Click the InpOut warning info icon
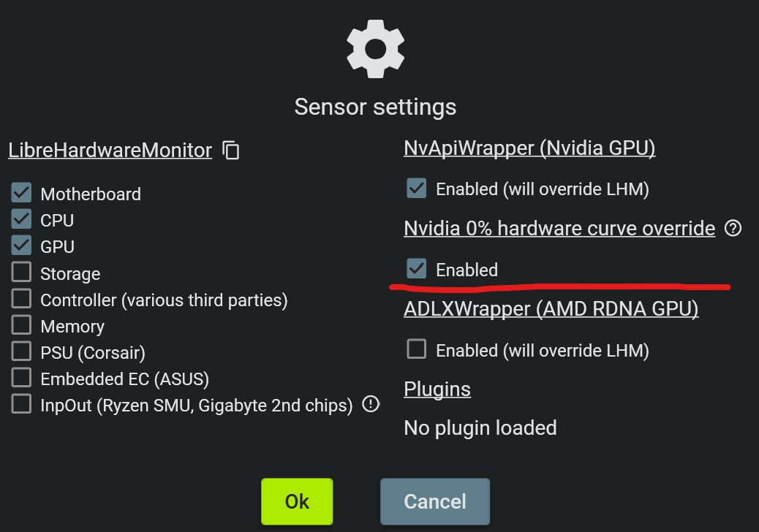The height and width of the screenshot is (532, 759). click(371, 403)
